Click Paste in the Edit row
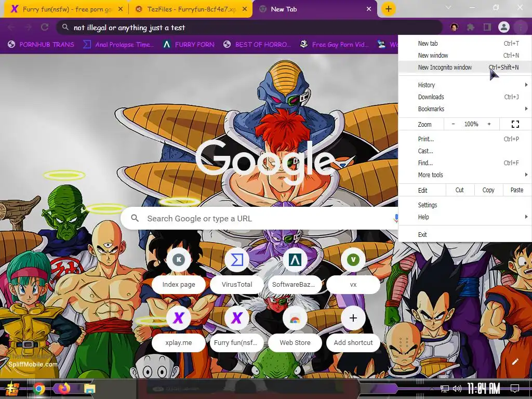This screenshot has width=532, height=399. point(517,190)
